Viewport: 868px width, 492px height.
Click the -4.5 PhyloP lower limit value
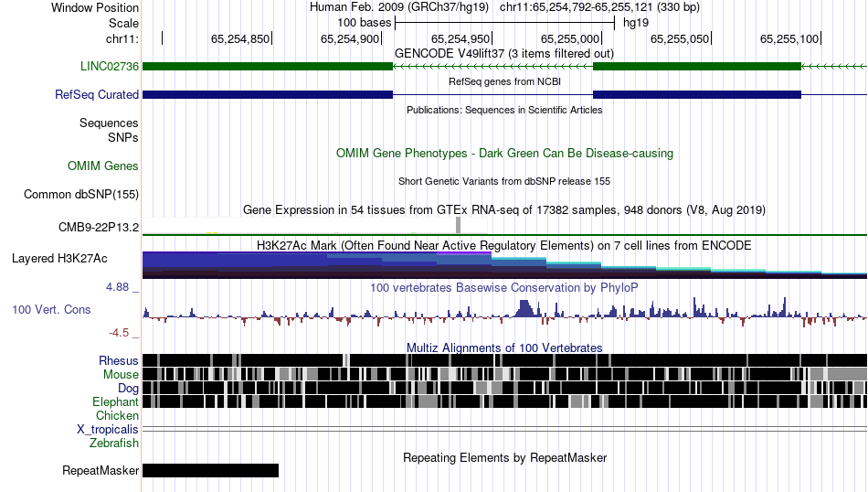click(119, 333)
